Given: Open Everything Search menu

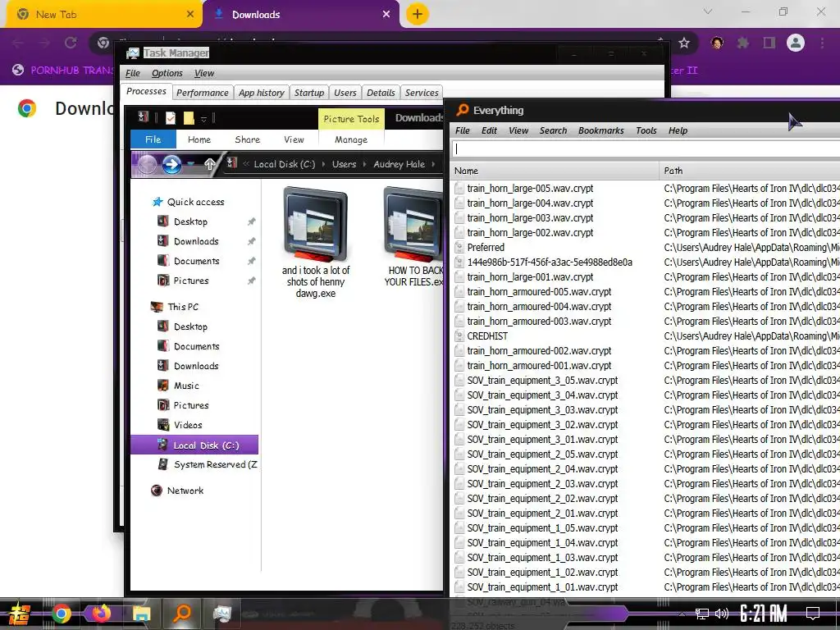Looking at the screenshot, I should point(553,130).
